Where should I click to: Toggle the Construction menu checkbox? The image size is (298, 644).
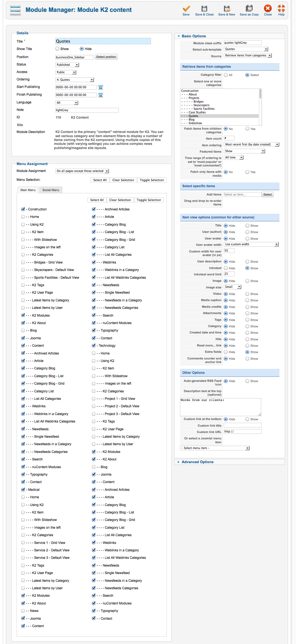pos(23,209)
